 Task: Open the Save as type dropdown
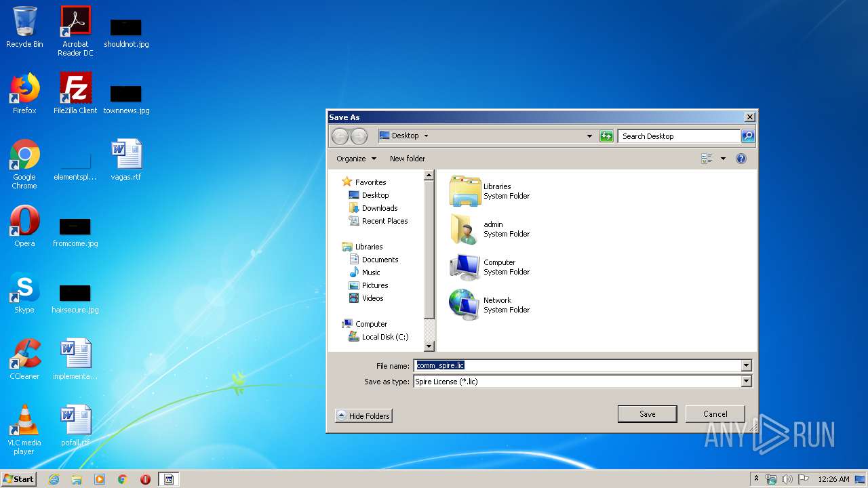pos(746,382)
